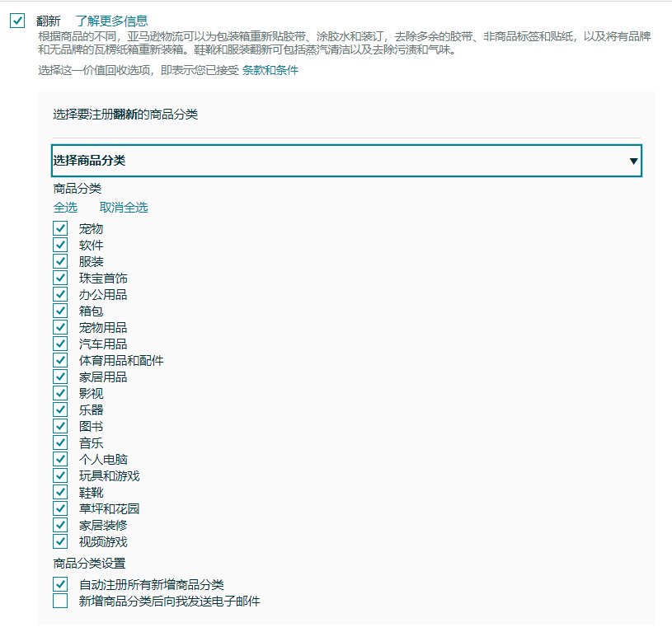取消勾选鞋靴分类

pos(60,492)
